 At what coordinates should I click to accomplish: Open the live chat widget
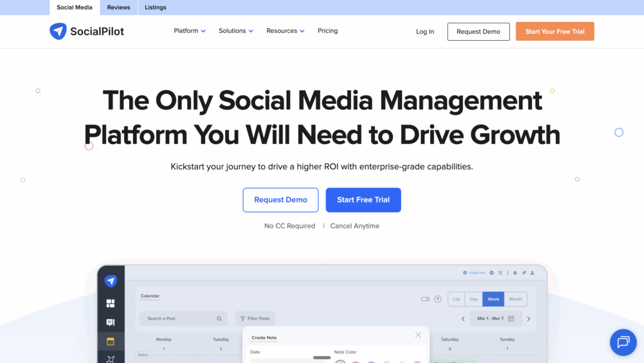click(623, 342)
